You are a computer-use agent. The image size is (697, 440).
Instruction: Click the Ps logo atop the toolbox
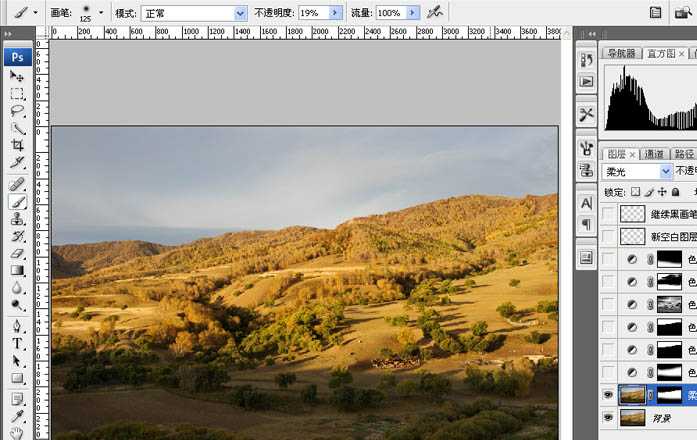click(18, 57)
